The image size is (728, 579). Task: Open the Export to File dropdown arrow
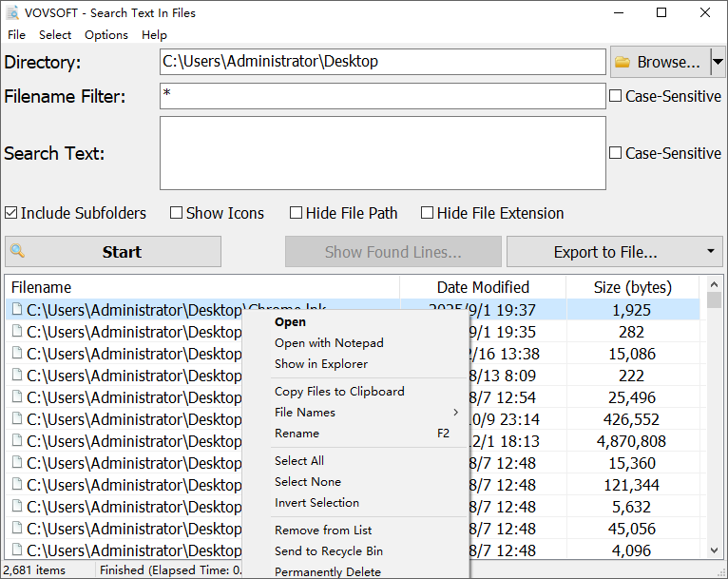click(x=710, y=251)
